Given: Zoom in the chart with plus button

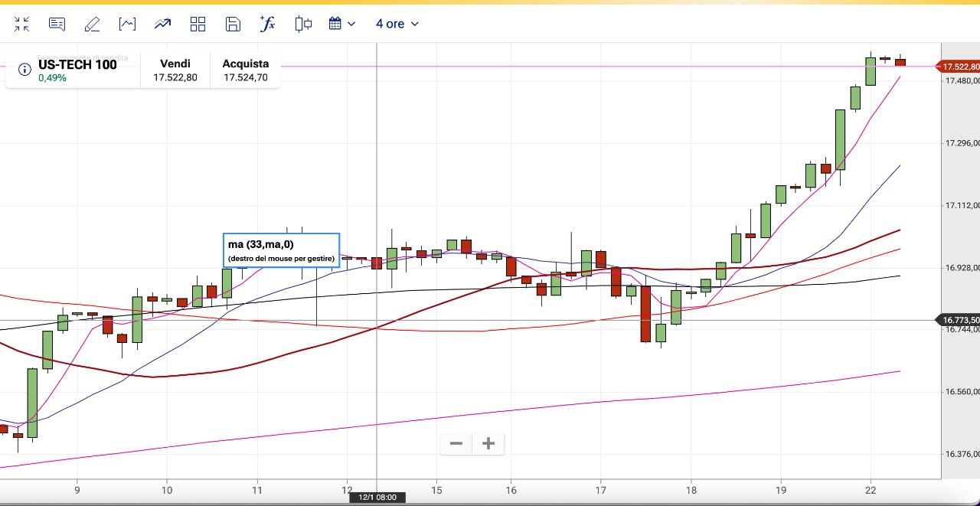Looking at the screenshot, I should (x=488, y=443).
